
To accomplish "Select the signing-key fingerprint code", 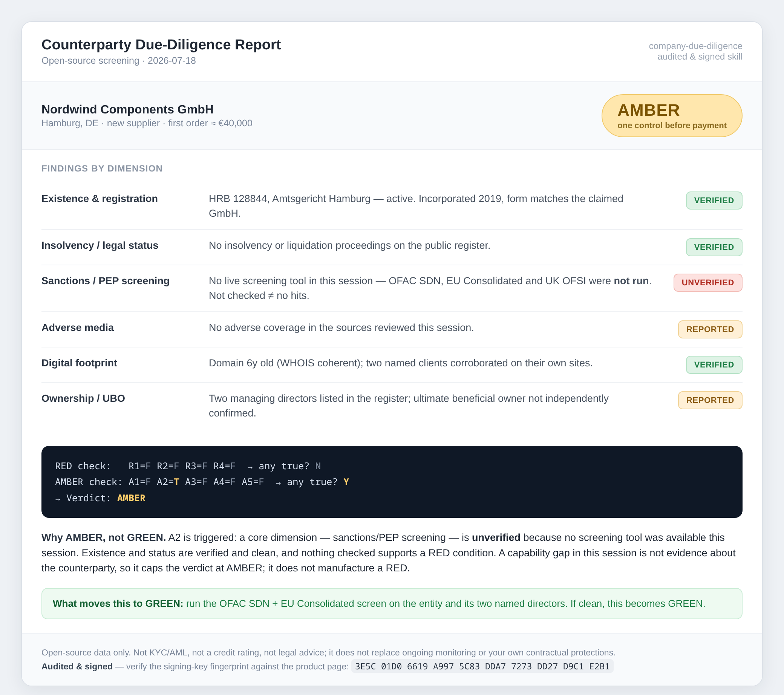I will coord(482,666).
